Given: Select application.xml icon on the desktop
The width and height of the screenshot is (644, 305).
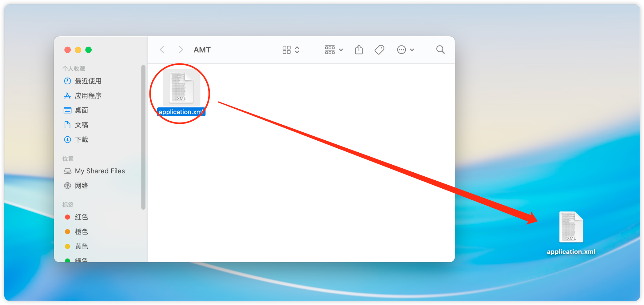Looking at the screenshot, I should coord(571,228).
